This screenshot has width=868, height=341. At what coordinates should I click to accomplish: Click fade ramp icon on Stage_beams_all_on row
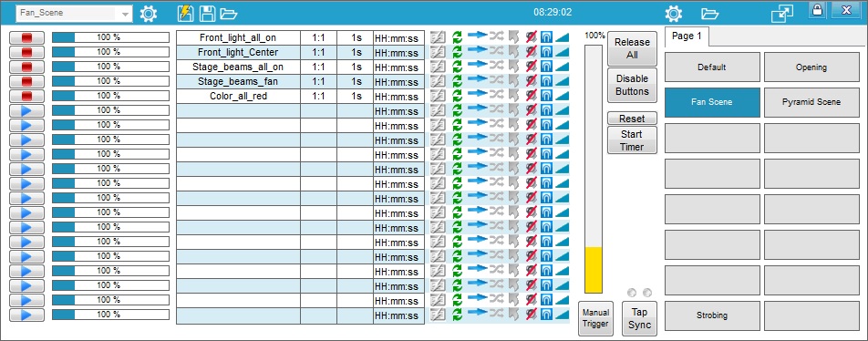pos(562,67)
